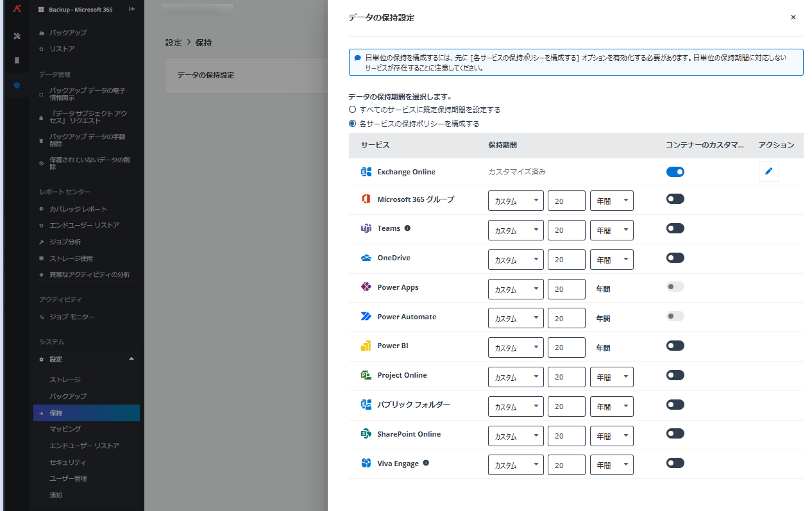Select すべてのサービスに既定保持期間を設定する radio option
This screenshot has height=511, width=812.
tap(352, 110)
